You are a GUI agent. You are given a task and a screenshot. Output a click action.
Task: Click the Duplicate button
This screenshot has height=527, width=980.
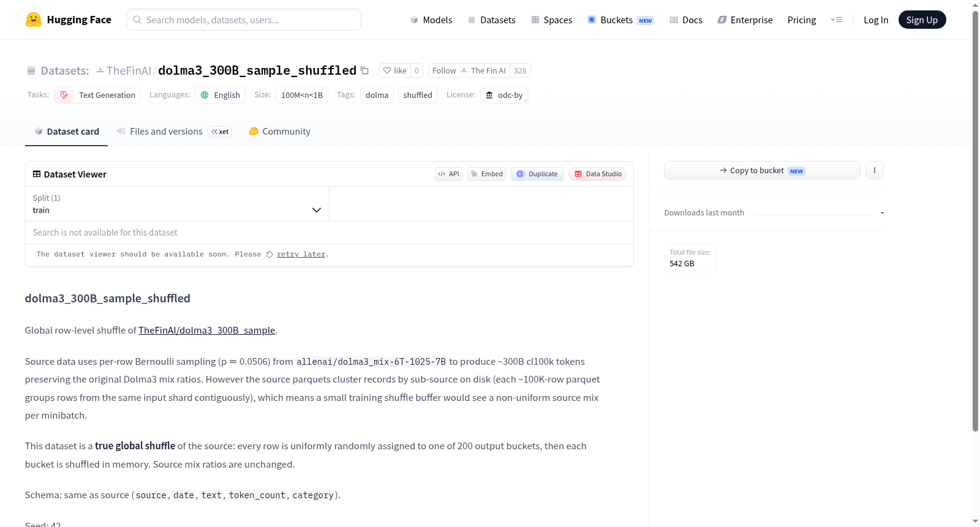coord(537,174)
